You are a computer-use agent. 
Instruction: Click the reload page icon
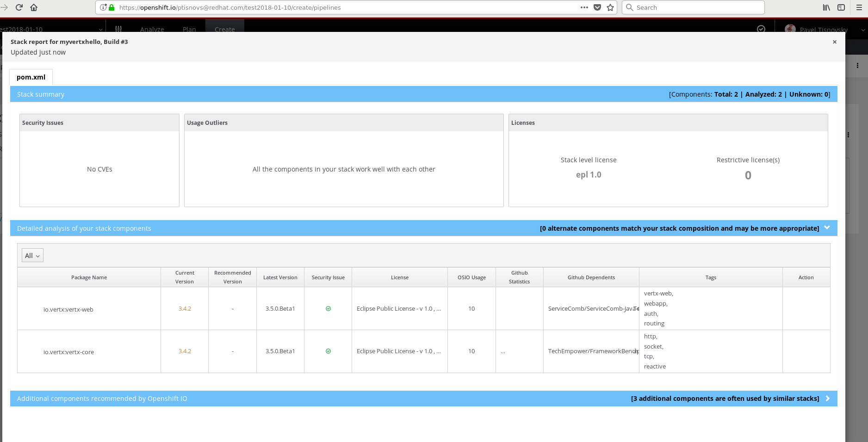19,7
